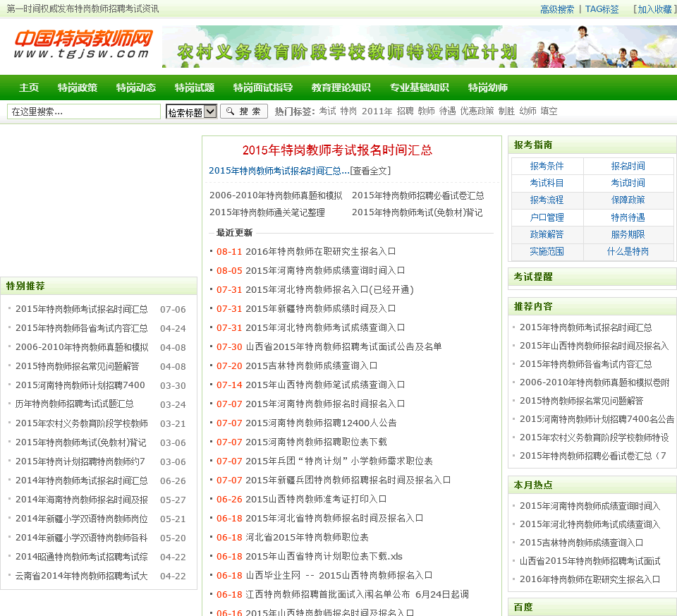This screenshot has height=616, width=677.
Task: Open 2015年山西特岗教师报名时间及报名入 in 推荐内容
Action: (x=594, y=346)
